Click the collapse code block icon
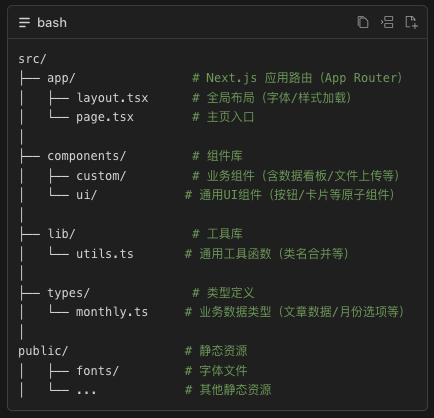 pos(387,22)
